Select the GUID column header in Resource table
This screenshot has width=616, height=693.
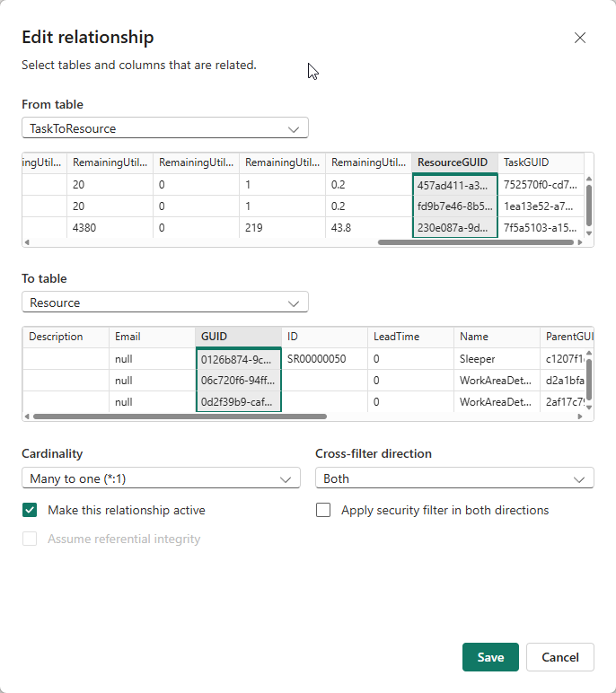tap(238, 337)
